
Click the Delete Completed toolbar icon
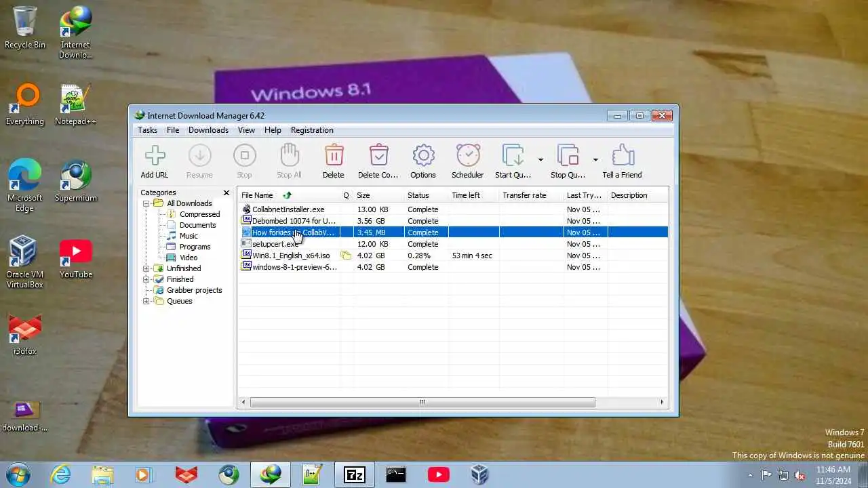coord(378,156)
